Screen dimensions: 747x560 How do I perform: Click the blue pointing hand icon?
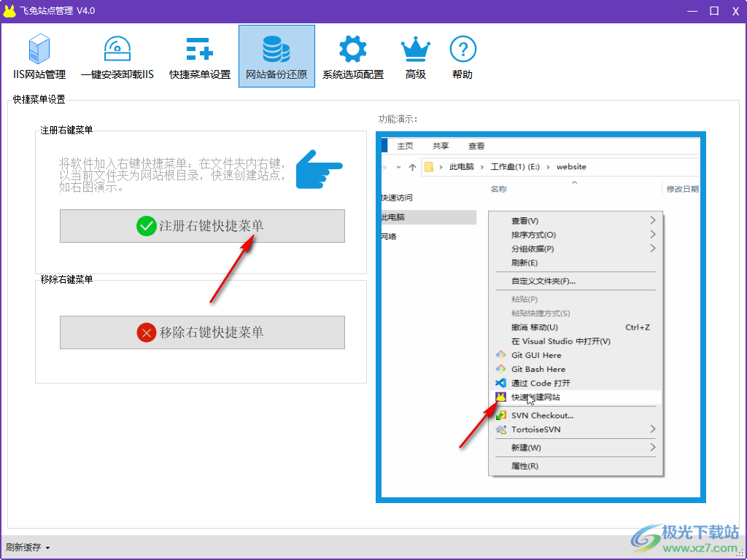319,169
